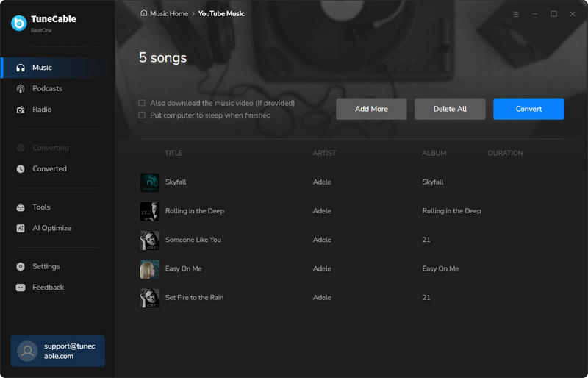This screenshot has width=588, height=378.
Task: Click the home icon in breadcrumb
Action: click(143, 13)
